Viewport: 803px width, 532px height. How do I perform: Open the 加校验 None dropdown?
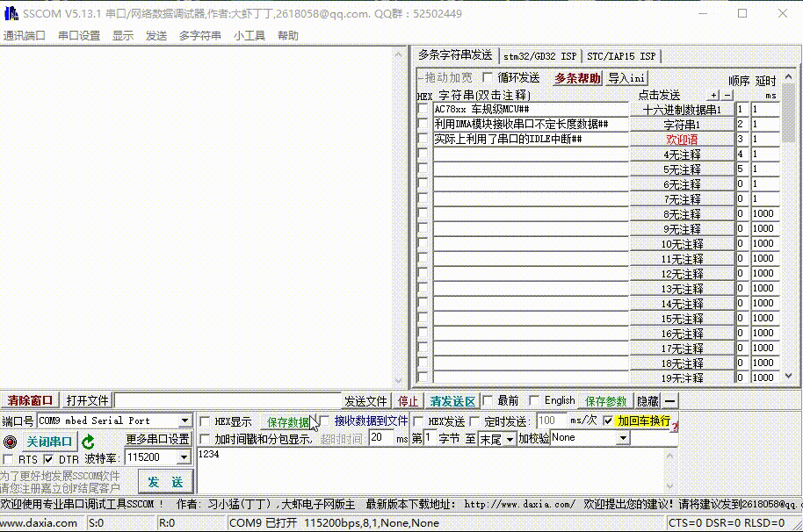click(x=623, y=438)
